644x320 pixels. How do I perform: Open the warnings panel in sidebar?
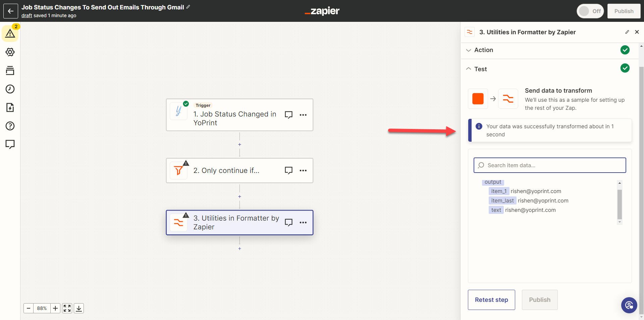click(x=10, y=34)
